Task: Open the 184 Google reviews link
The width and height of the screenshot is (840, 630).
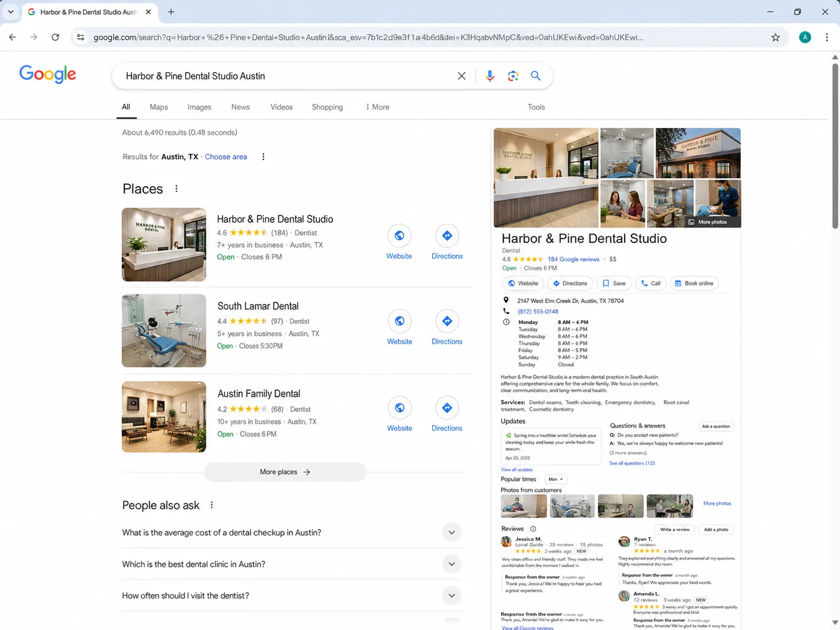Action: point(573,259)
